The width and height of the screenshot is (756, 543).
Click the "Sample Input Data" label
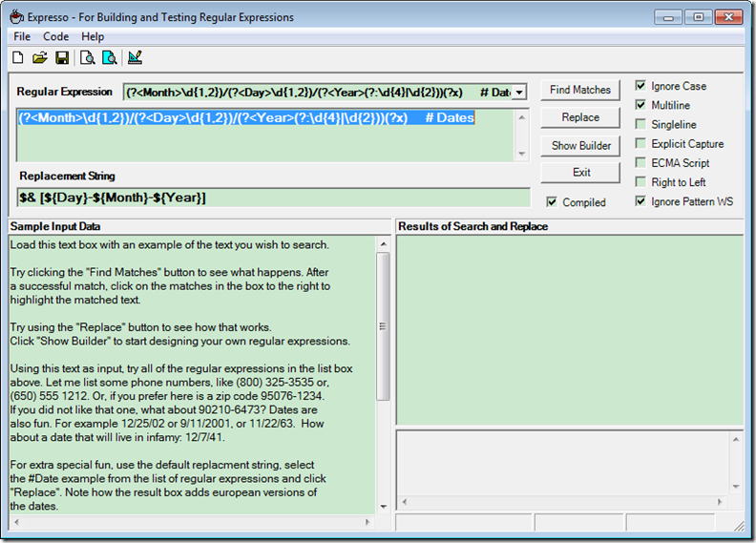pyautogui.click(x=55, y=226)
